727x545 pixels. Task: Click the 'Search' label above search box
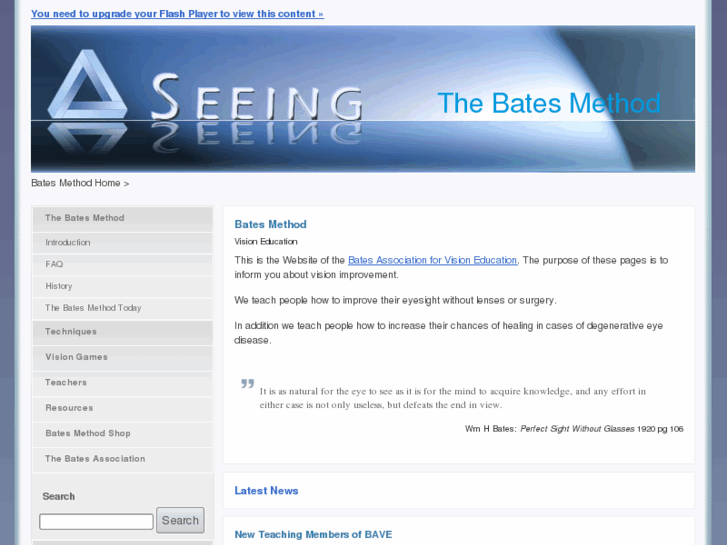pyautogui.click(x=58, y=496)
